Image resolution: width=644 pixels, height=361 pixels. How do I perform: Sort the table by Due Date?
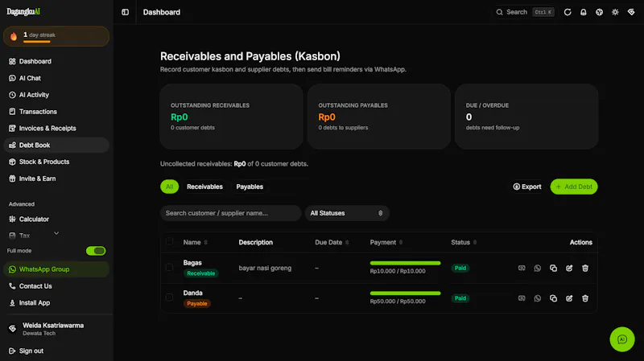(332, 243)
